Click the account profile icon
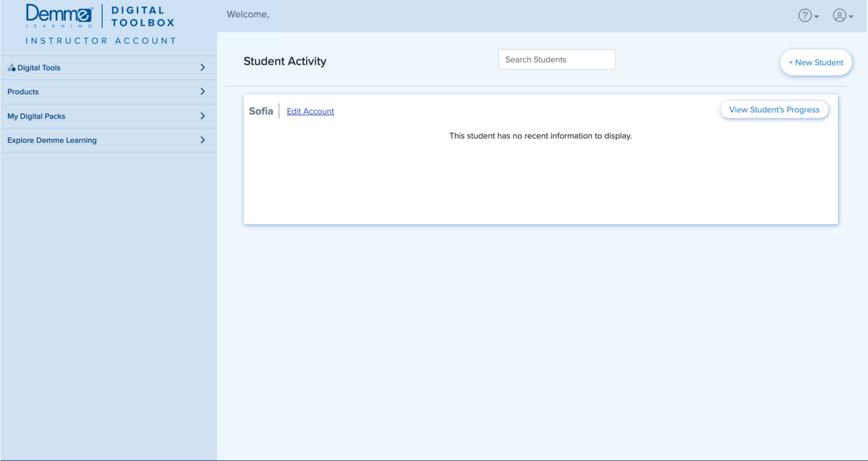 pos(840,15)
